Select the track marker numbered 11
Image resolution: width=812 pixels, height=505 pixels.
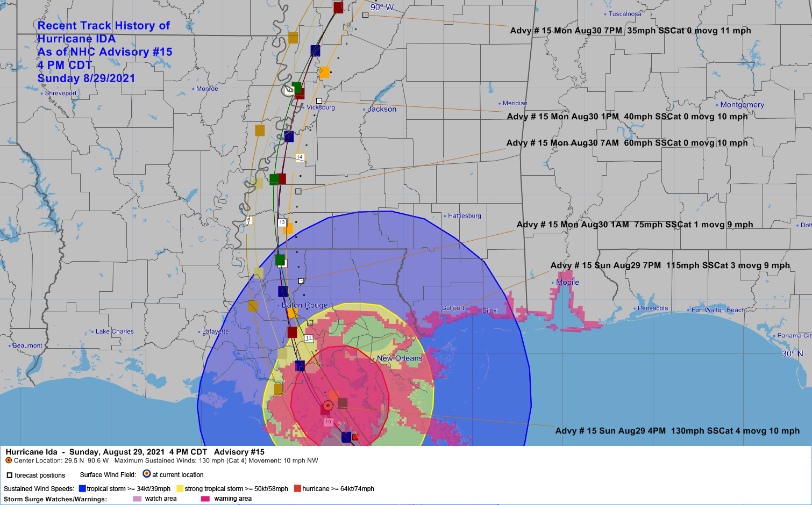(x=309, y=338)
